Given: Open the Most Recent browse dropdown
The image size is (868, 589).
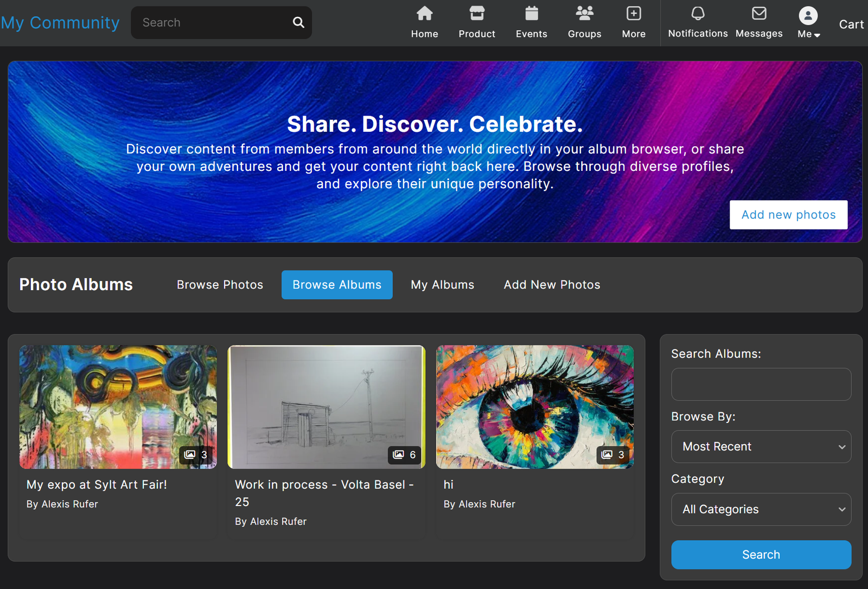Looking at the screenshot, I should click(761, 446).
